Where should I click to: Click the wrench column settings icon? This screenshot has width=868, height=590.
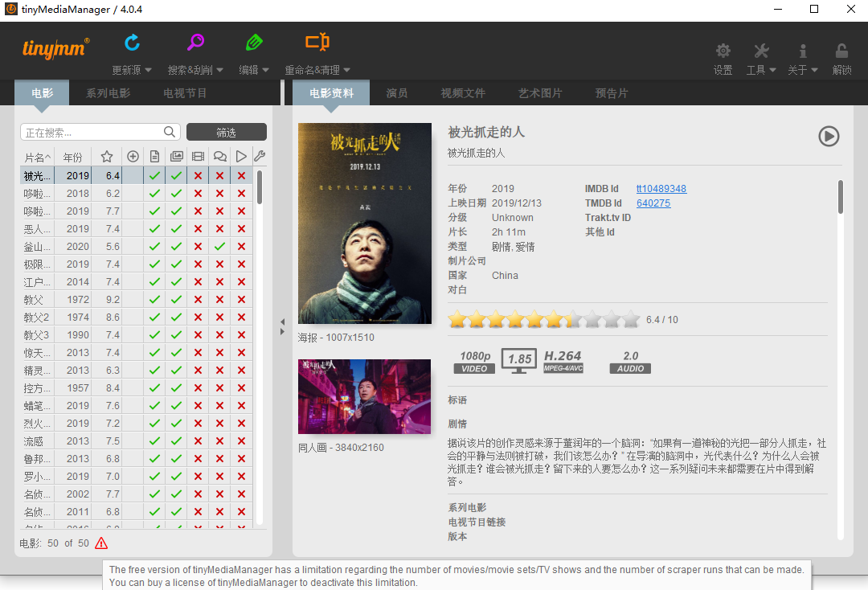[260, 157]
